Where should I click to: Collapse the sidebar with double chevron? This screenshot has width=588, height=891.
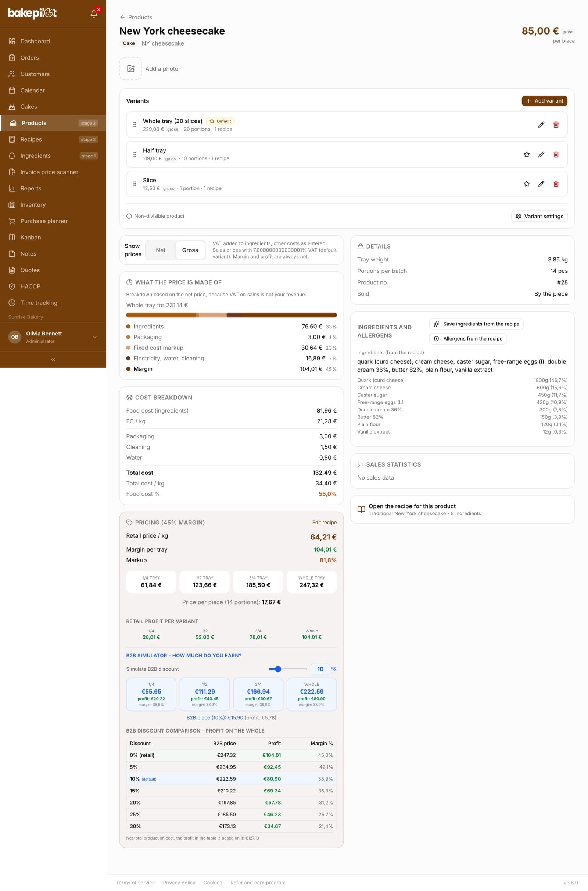coord(53,359)
